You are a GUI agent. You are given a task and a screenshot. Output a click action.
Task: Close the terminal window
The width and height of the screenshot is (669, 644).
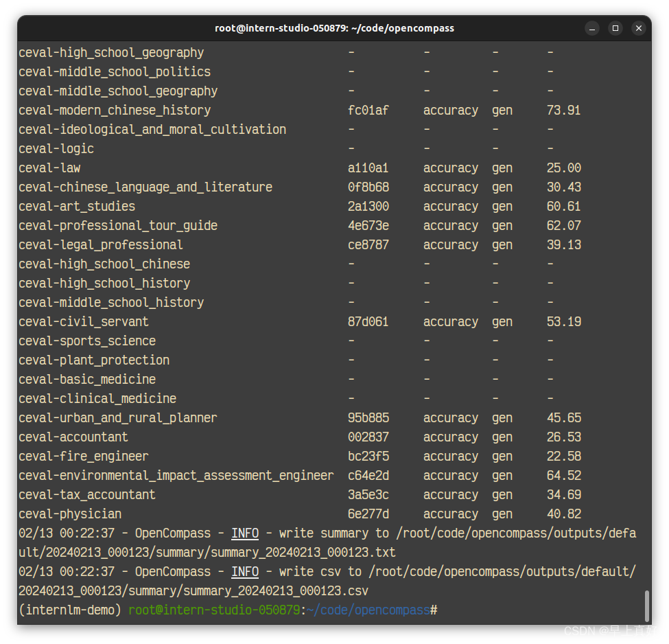pos(639,28)
